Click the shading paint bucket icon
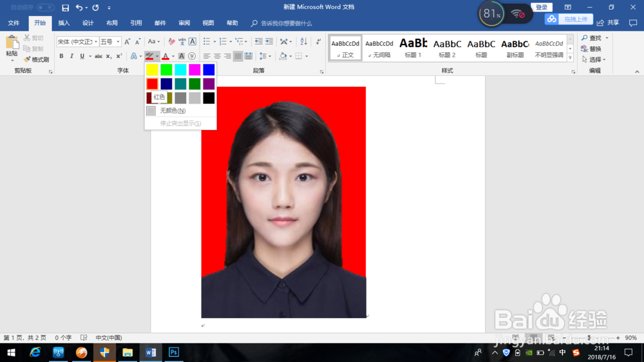644x362 pixels. tap(283, 56)
